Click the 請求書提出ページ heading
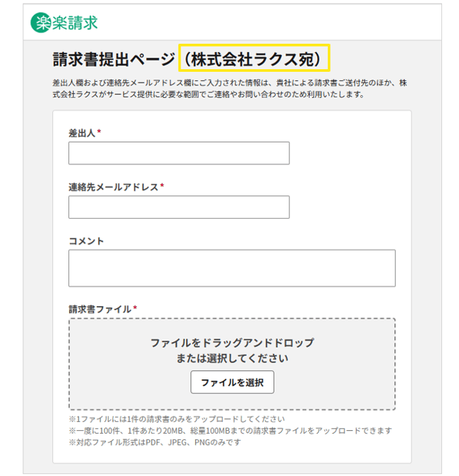This screenshot has width=459, height=476. pos(114,59)
